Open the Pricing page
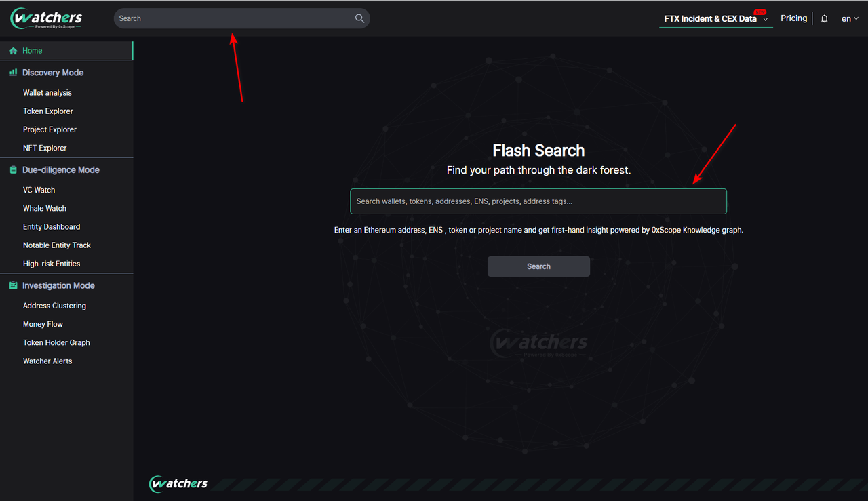The width and height of the screenshot is (868, 501). coord(793,18)
